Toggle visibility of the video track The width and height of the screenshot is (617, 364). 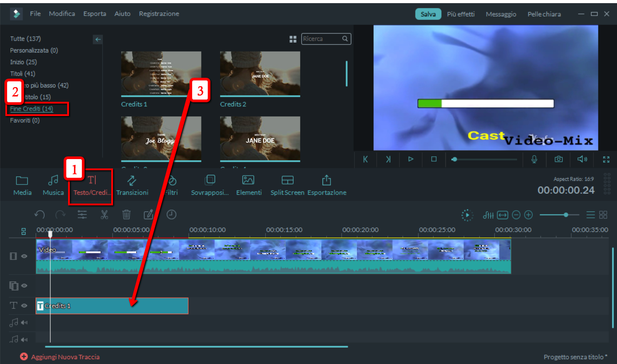[24, 256]
